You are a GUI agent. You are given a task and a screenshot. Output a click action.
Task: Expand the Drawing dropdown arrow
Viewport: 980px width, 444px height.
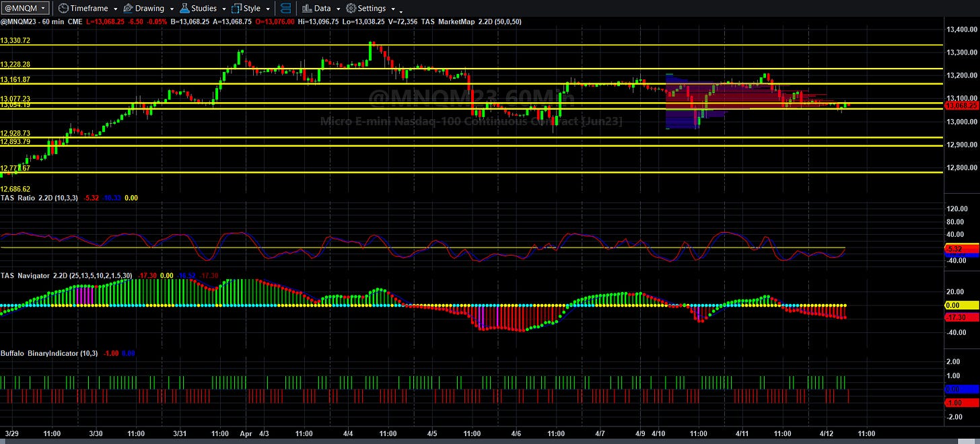click(172, 9)
